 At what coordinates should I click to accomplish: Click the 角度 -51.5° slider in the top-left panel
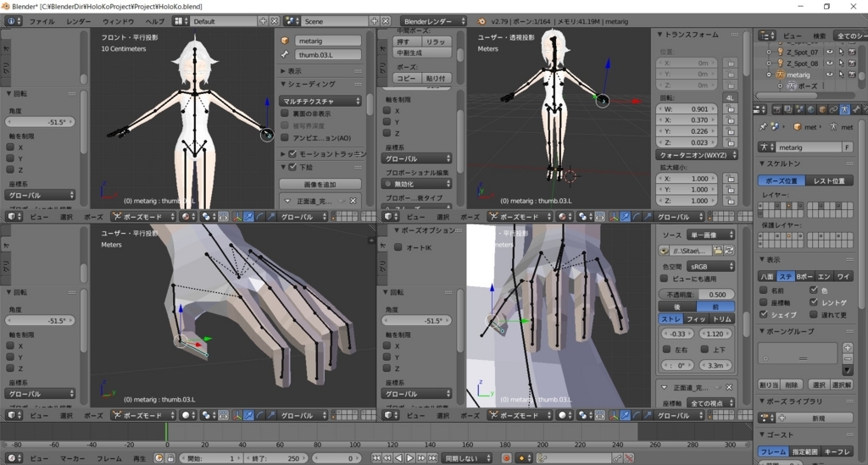pyautogui.click(x=40, y=122)
